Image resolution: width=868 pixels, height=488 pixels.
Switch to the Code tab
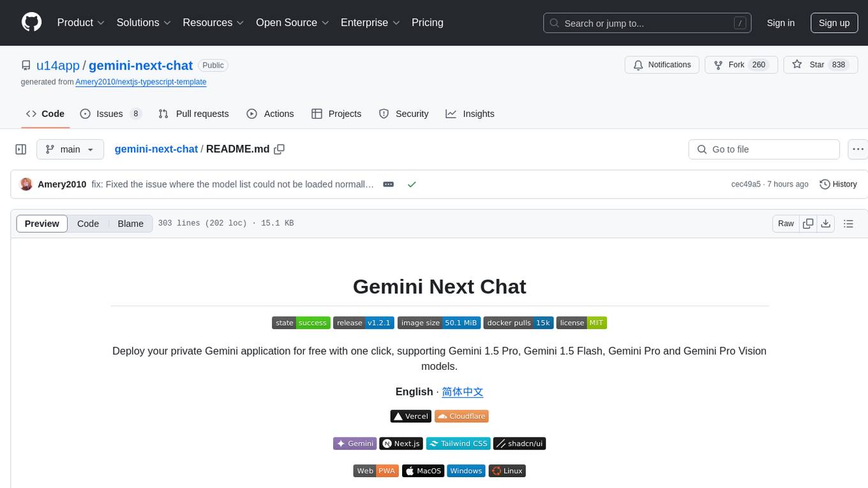pos(45,114)
